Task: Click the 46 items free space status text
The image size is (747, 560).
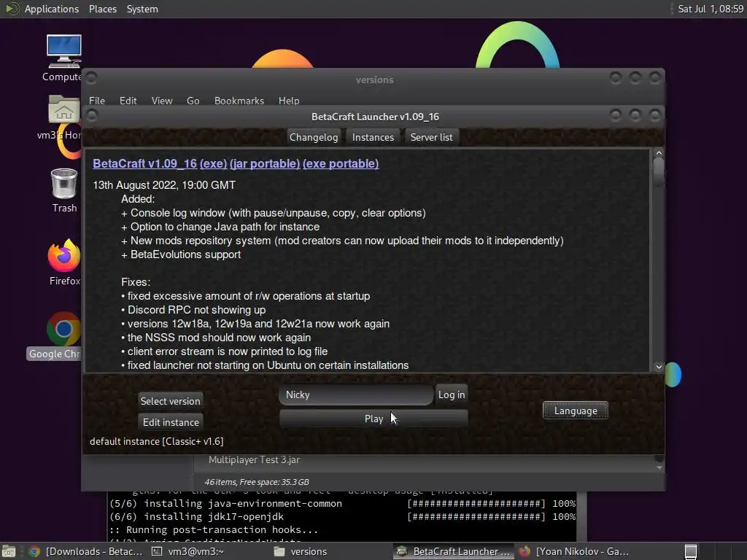Action: click(257, 482)
